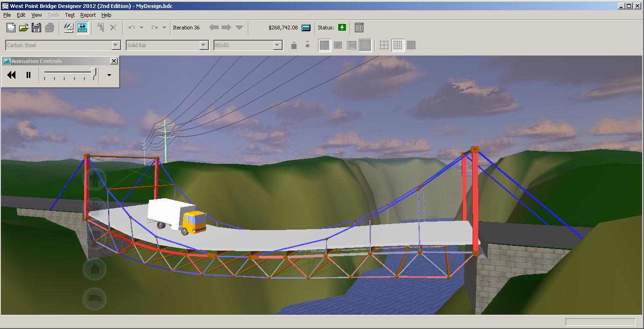Open the cost calculator report icon
The height and width of the screenshot is (329, 644).
tap(306, 28)
